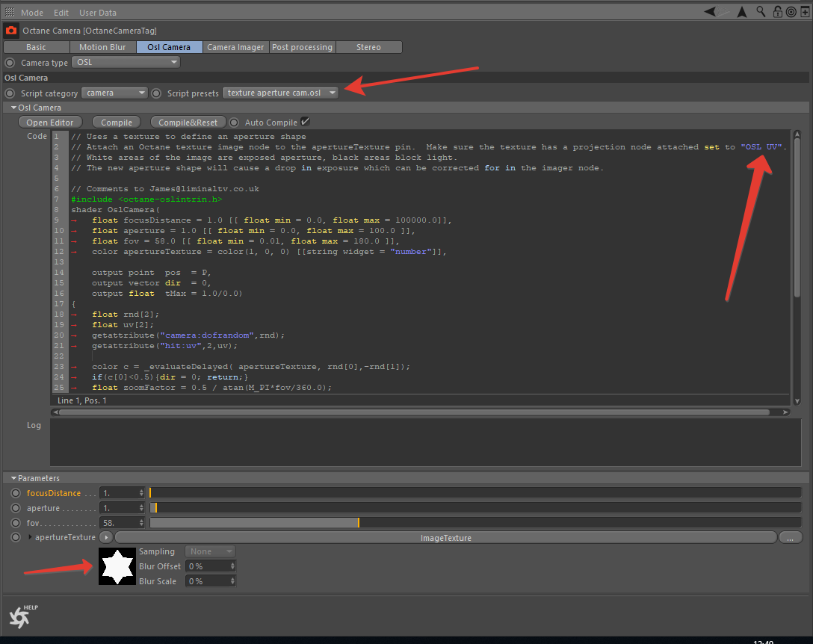Collapse the Osl Camera section triangle
813x644 pixels.
pos(13,108)
